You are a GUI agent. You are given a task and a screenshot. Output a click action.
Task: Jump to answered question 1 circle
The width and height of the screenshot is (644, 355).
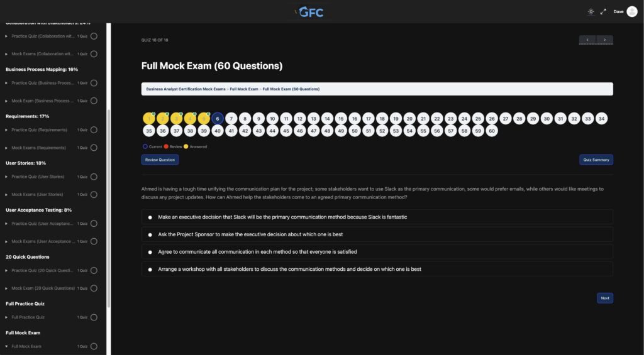click(148, 119)
